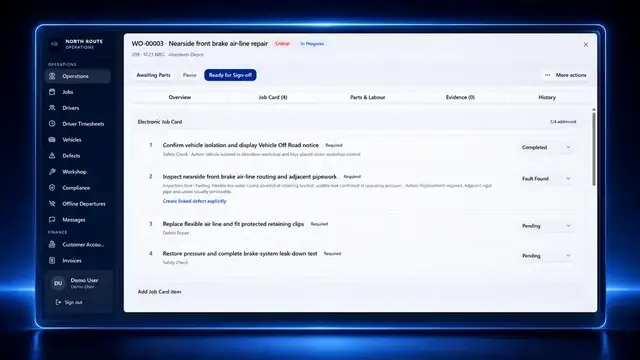
Task: Open the More actions menu
Action: tap(566, 75)
